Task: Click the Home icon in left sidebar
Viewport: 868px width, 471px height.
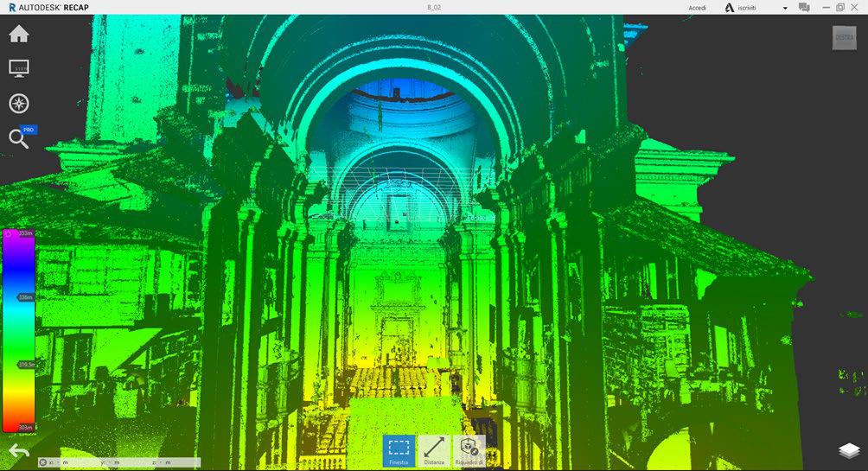Action: click(x=18, y=35)
